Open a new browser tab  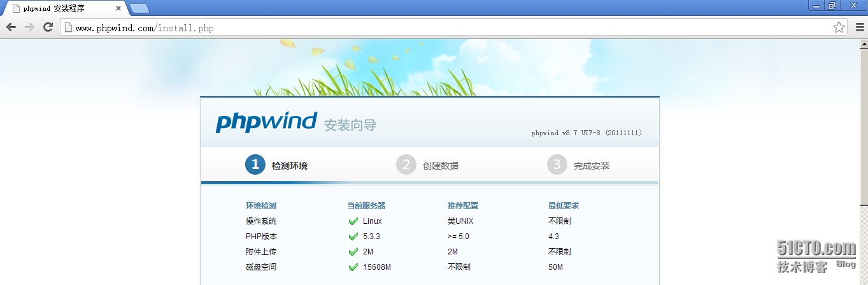(139, 9)
